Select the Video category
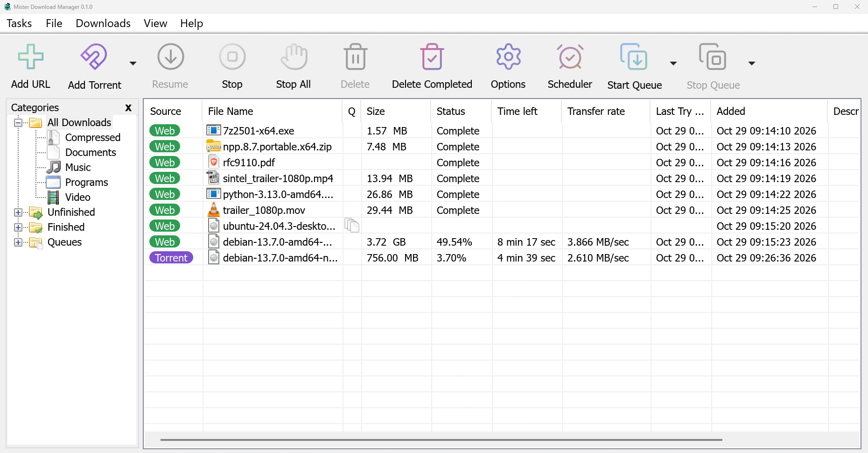This screenshot has height=453, width=868. click(x=78, y=197)
